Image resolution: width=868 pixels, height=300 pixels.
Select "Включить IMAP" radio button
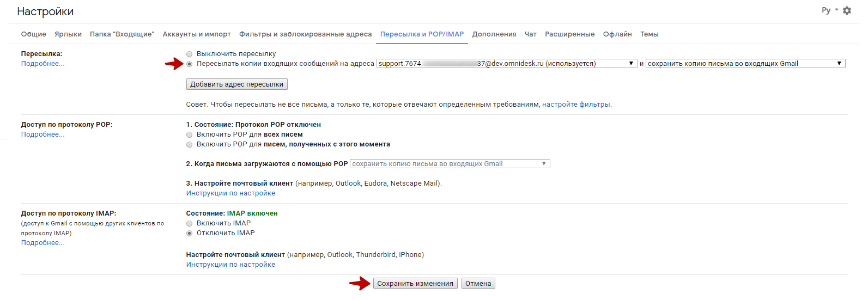(x=190, y=223)
